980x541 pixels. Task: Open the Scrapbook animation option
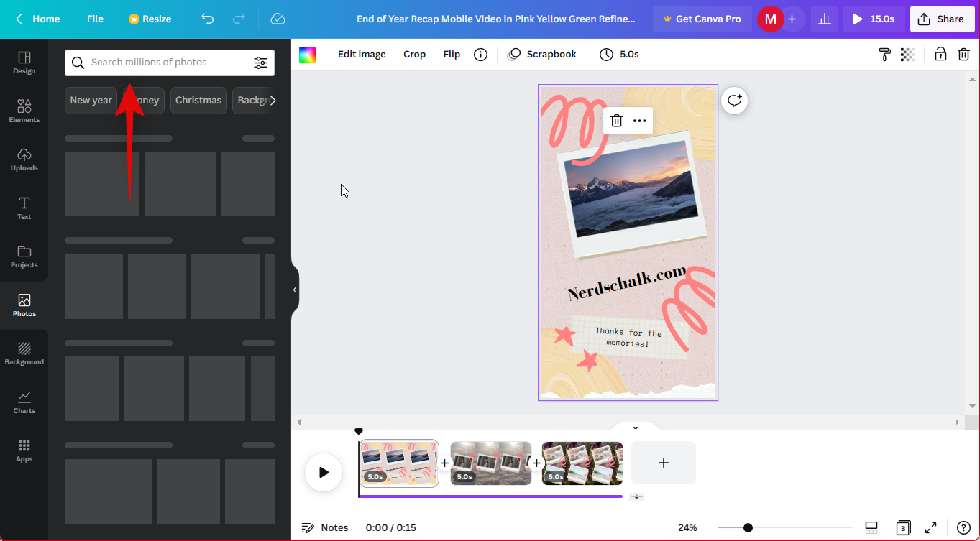point(542,55)
